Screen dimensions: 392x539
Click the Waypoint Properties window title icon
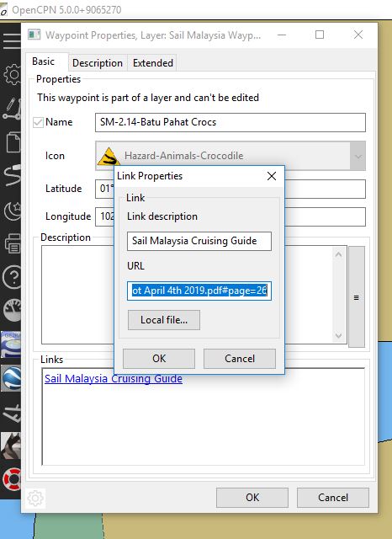tap(34, 35)
